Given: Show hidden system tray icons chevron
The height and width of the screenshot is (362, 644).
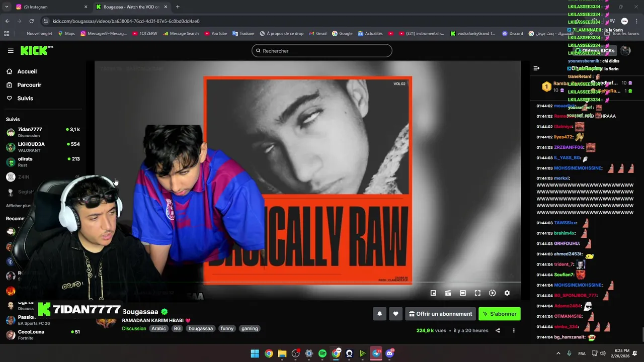Looking at the screenshot, I should [558, 353].
